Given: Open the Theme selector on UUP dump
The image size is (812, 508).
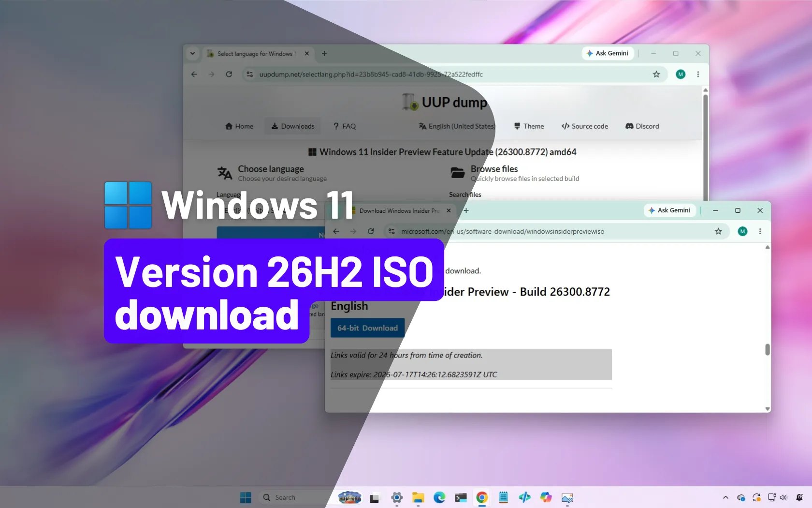Looking at the screenshot, I should pos(529,126).
